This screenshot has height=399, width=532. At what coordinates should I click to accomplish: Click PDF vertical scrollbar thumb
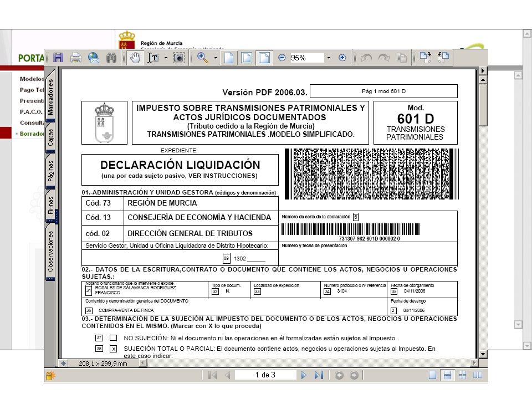click(x=483, y=105)
